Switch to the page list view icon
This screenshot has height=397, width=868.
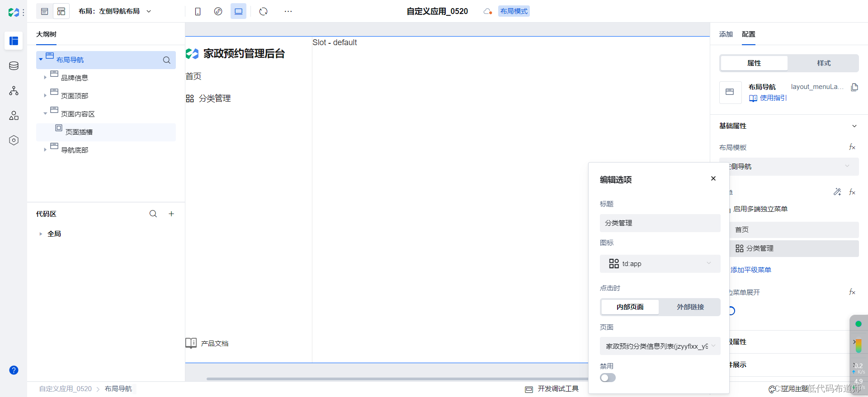point(44,11)
